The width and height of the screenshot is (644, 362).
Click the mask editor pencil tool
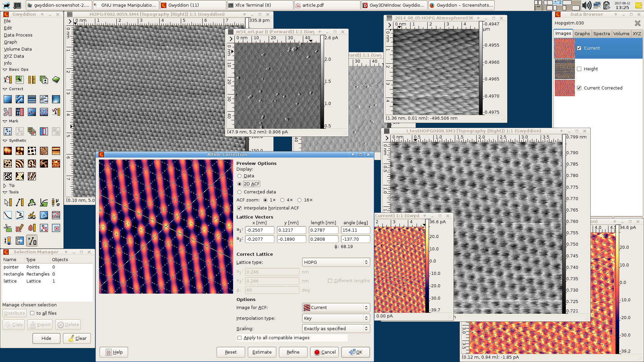pyautogui.click(x=19, y=228)
